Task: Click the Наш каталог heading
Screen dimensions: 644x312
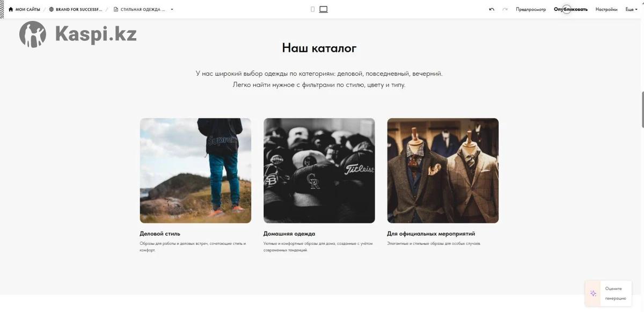Action: pos(319,48)
